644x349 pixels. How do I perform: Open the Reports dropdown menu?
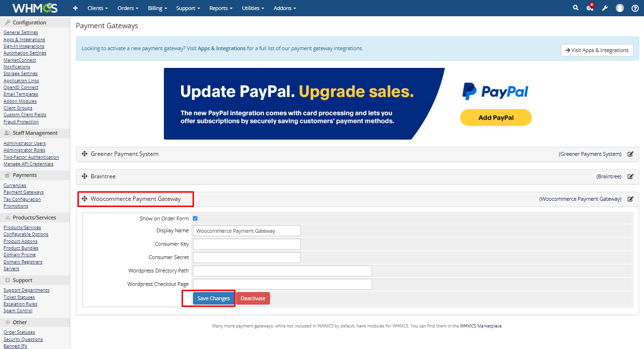221,8
